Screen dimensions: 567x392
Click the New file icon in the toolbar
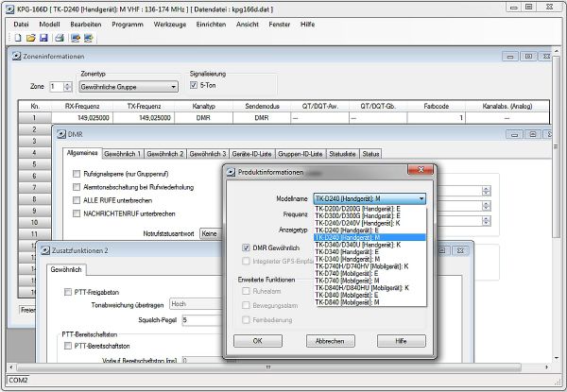[18, 38]
